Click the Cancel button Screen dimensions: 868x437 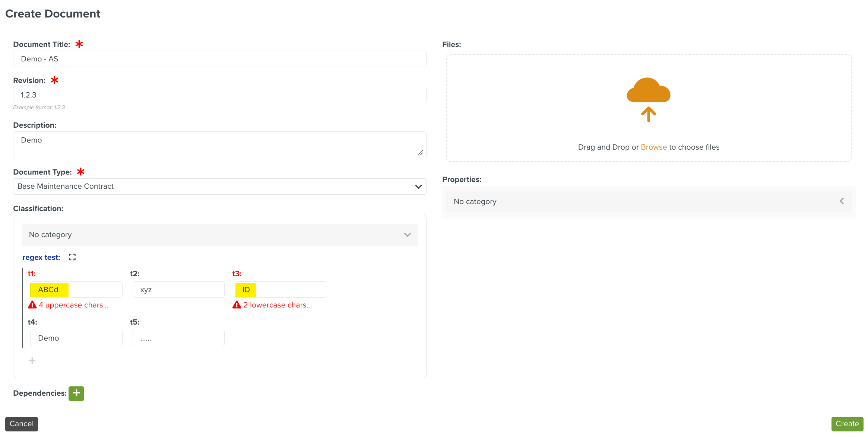(x=22, y=424)
